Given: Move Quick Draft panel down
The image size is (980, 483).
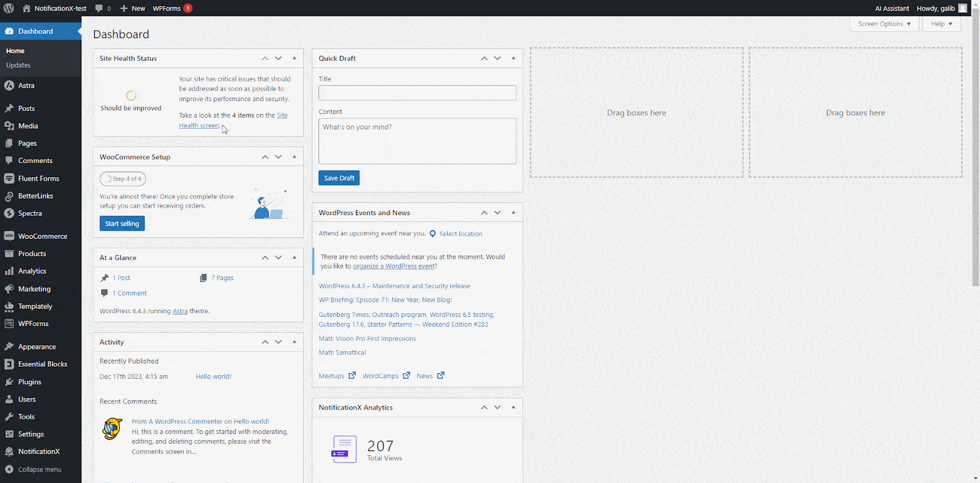Looking at the screenshot, I should pyautogui.click(x=497, y=58).
